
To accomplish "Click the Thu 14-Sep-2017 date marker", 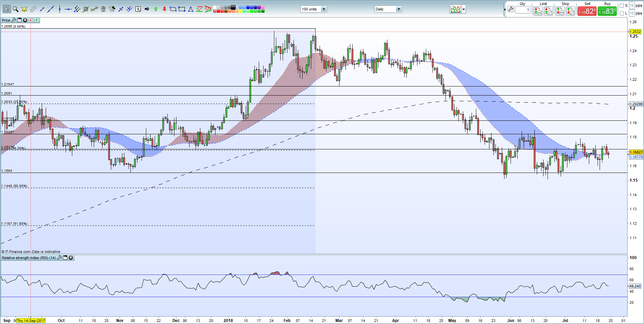I will click(31, 321).
